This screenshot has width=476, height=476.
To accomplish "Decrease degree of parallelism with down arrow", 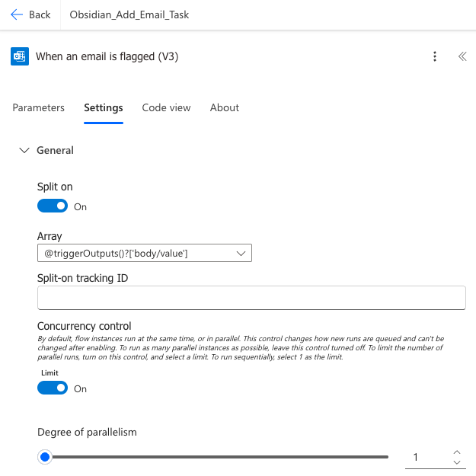I will 456,462.
